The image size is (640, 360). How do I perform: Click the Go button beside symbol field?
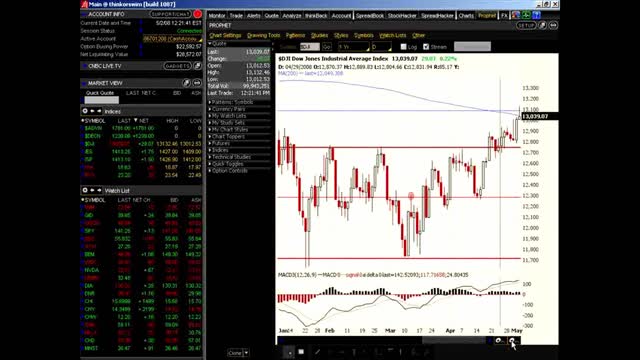click(x=327, y=47)
